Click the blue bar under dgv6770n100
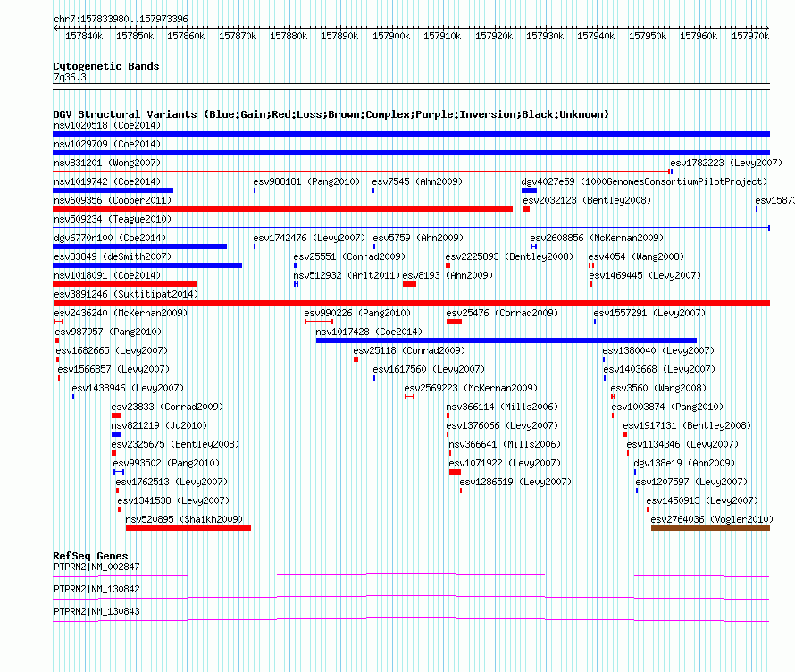This screenshot has width=795, height=672. (139, 247)
